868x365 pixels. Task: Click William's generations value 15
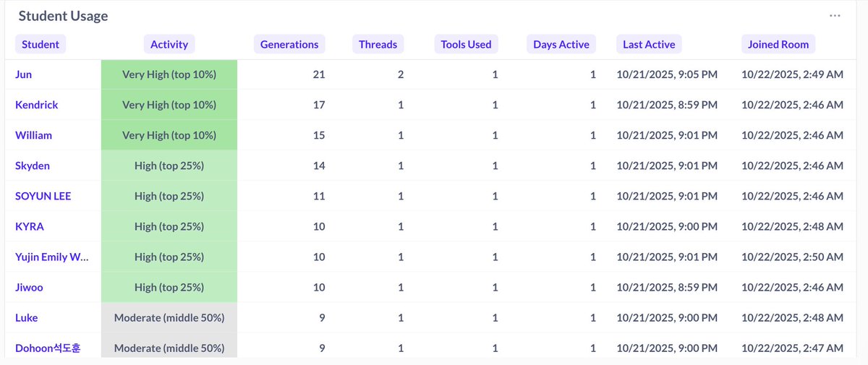click(x=319, y=135)
